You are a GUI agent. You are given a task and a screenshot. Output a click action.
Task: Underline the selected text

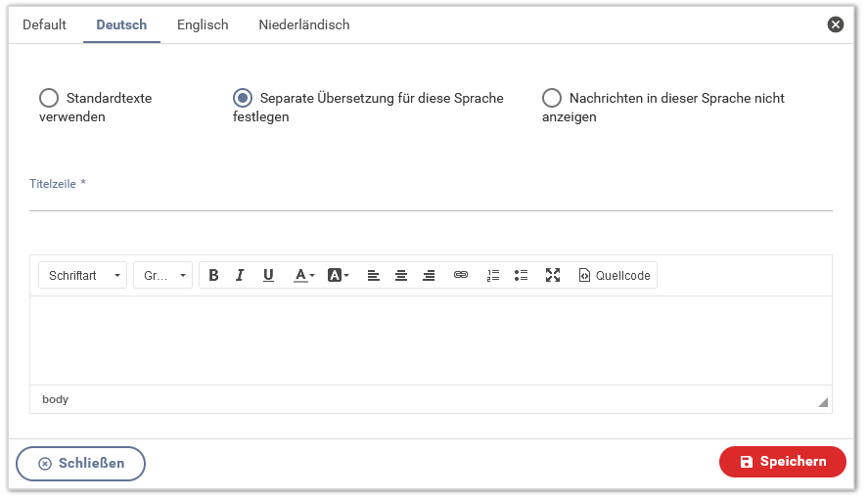[268, 276]
